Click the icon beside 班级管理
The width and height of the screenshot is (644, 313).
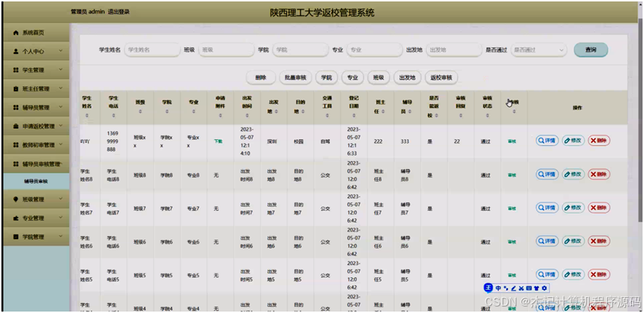pyautogui.click(x=16, y=200)
